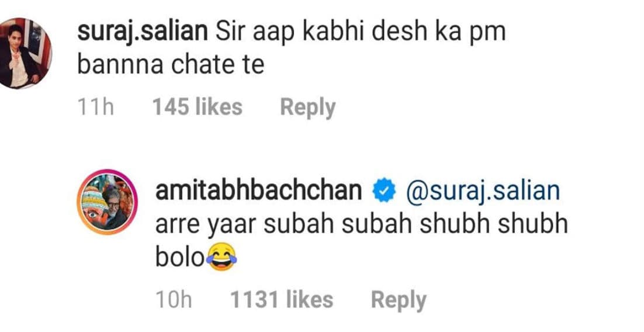
Task: Click the line 'bannna chate te'
Action: pyautogui.click(x=171, y=65)
